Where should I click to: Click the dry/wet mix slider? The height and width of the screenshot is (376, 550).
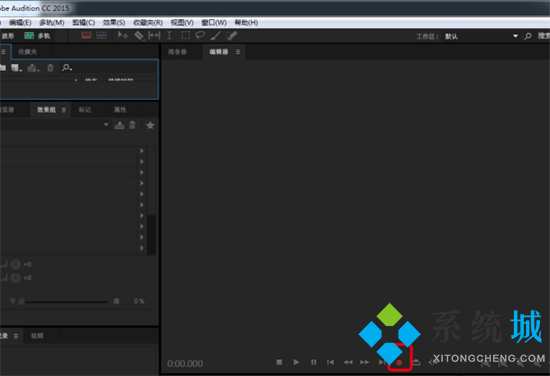(66, 301)
